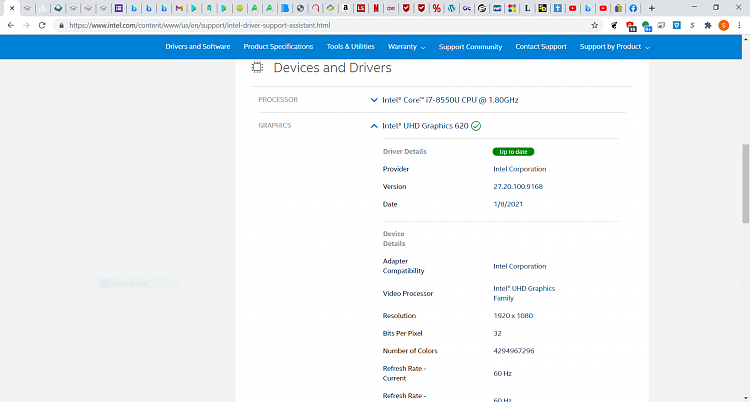This screenshot has height=402, width=750.
Task: Switch to the Amazon tab
Action: [x=346, y=8]
